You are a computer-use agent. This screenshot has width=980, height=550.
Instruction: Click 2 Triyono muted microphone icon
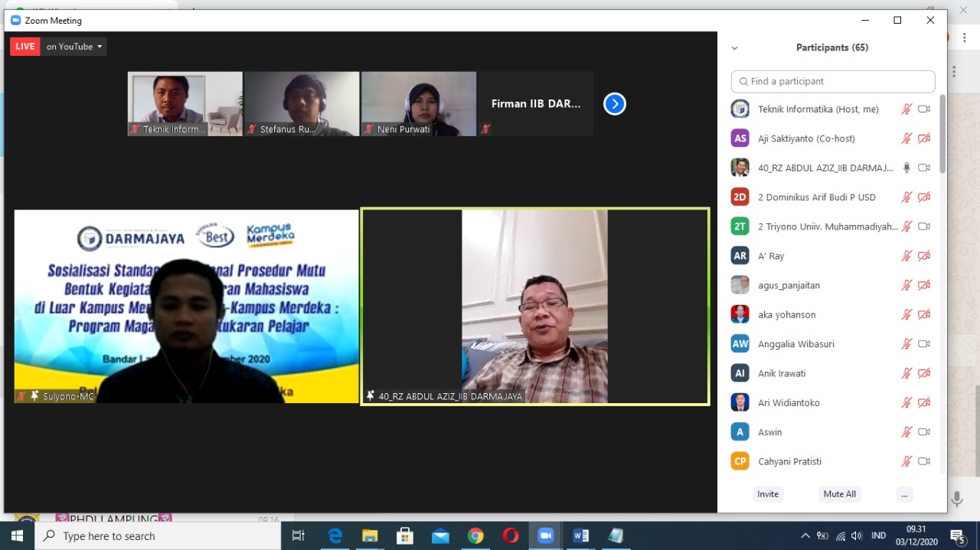point(906,226)
